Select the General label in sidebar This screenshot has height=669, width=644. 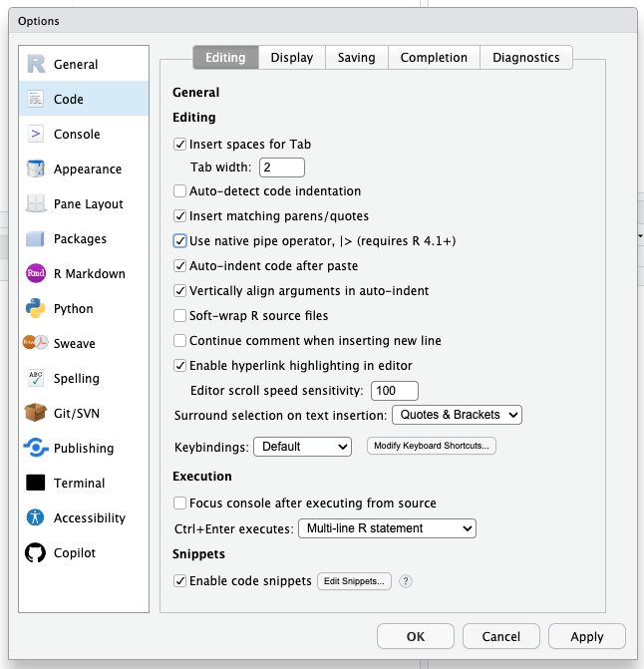pos(76,65)
